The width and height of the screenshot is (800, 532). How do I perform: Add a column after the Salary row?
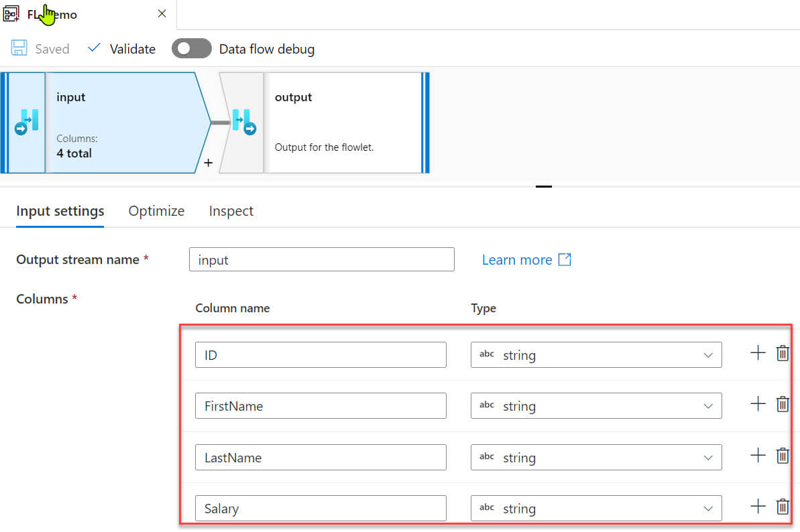click(758, 507)
